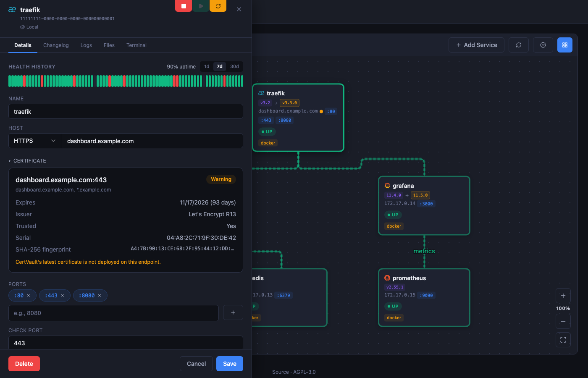Click the certificate serial number value

click(201, 238)
